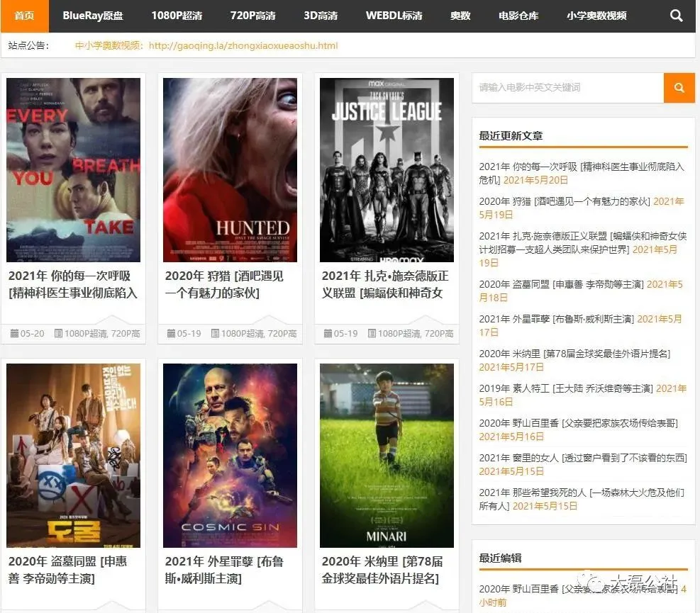
Task: Open the WEBDL标清 category
Action: pos(394,16)
